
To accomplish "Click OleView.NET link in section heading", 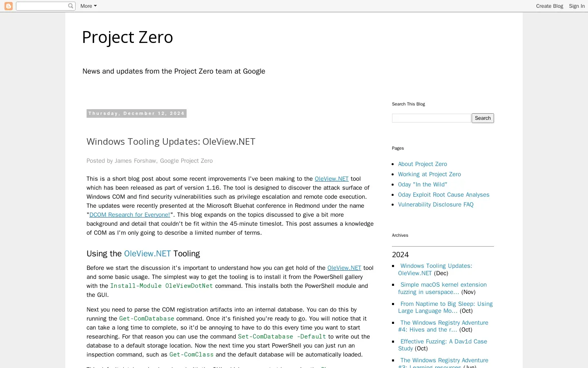I will [147, 254].
